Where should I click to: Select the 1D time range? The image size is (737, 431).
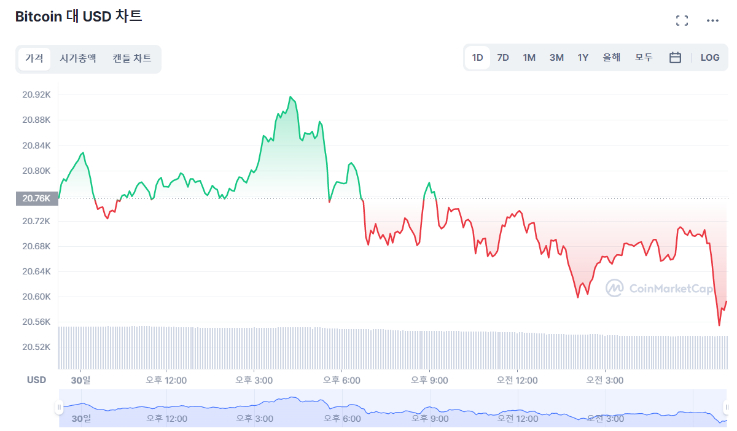pyautogui.click(x=478, y=58)
